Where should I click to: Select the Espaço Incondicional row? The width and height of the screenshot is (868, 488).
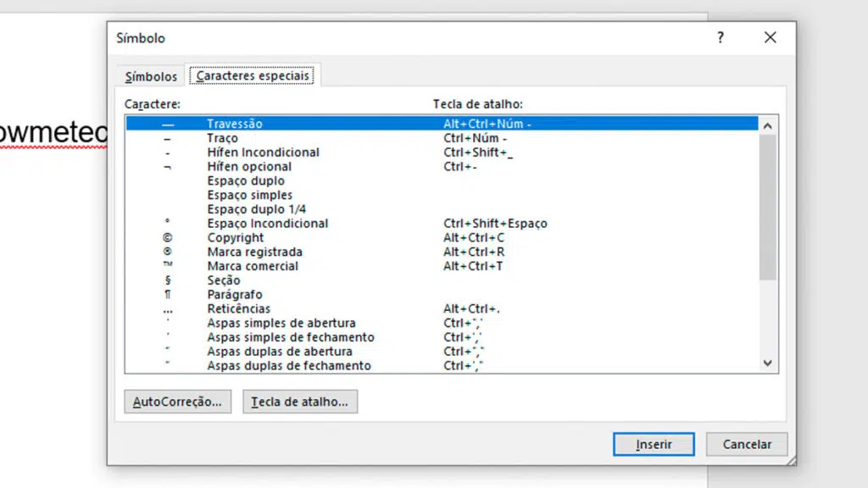tap(268, 223)
